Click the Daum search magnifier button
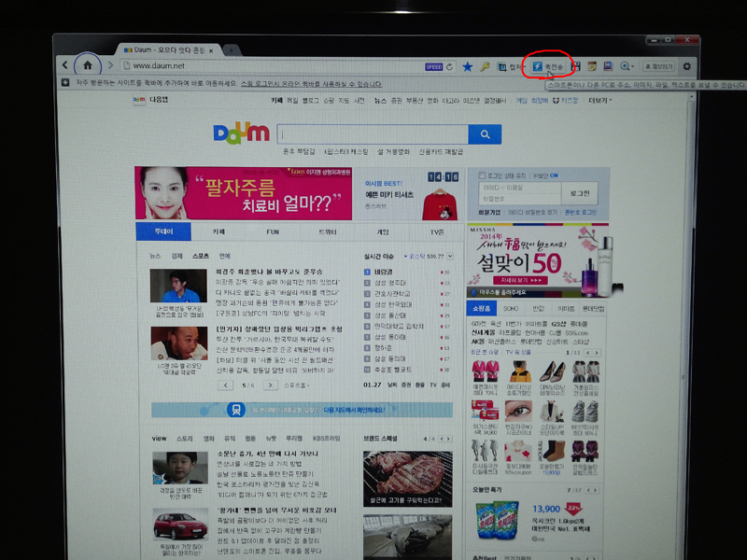Viewport: 747px width, 560px height. pyautogui.click(x=485, y=134)
